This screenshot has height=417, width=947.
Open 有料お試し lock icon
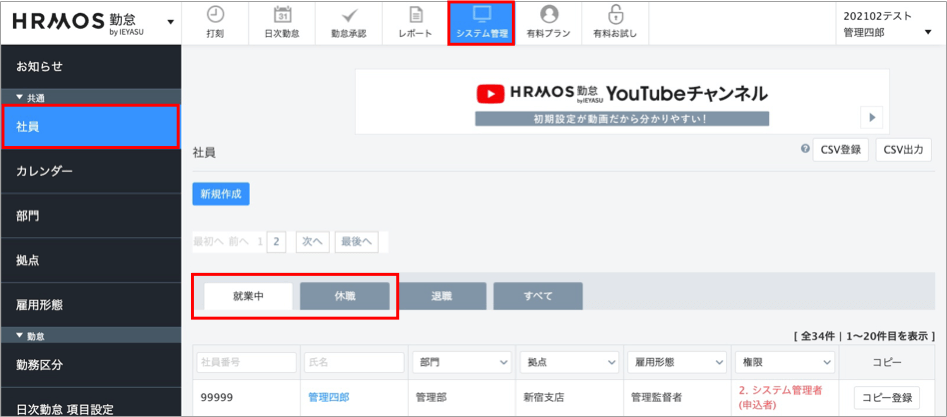click(615, 15)
